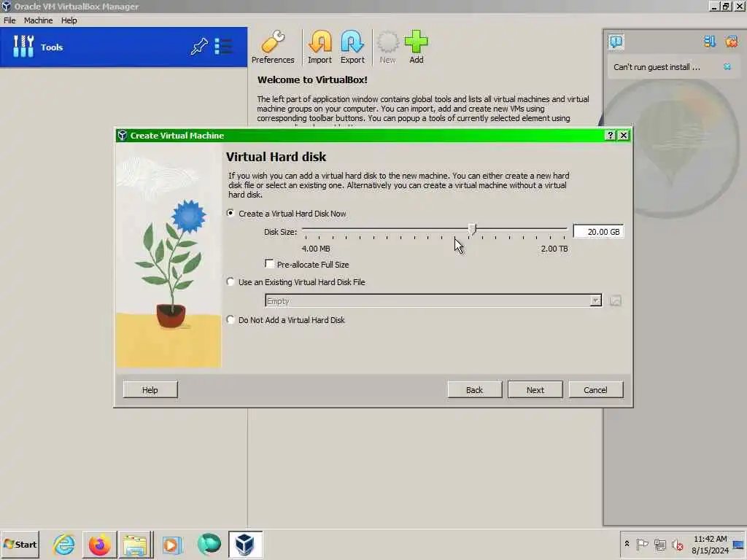Click the Export appliance toolbar icon
747x560 pixels.
pos(352,47)
